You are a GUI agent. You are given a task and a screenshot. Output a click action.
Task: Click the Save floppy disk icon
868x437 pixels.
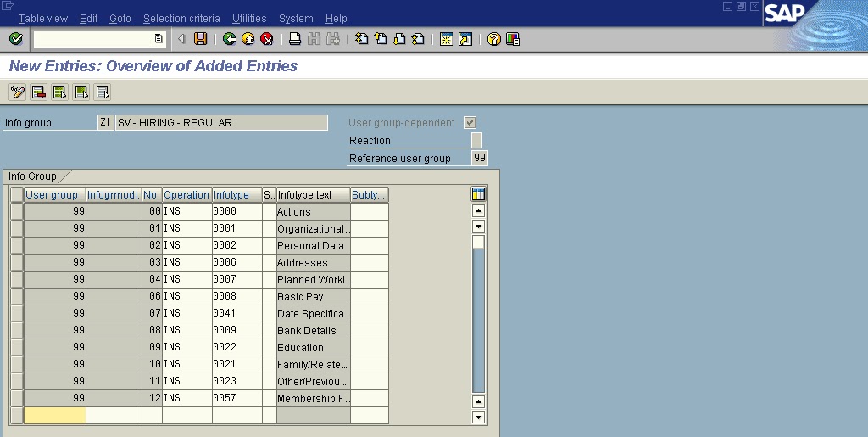[x=200, y=39]
